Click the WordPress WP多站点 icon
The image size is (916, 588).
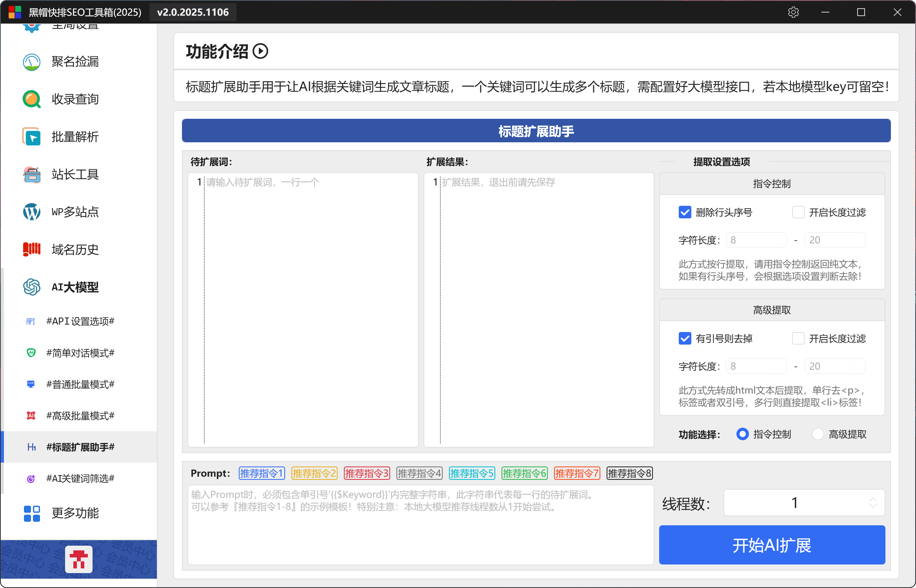32,212
